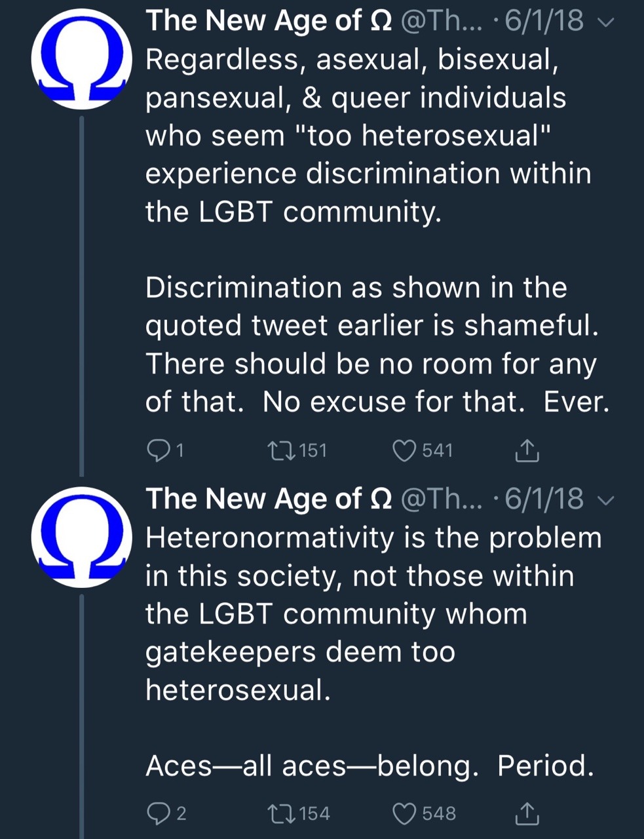Share the first tweet about discrimination
Image resolution: width=644 pixels, height=839 pixels.
(527, 450)
